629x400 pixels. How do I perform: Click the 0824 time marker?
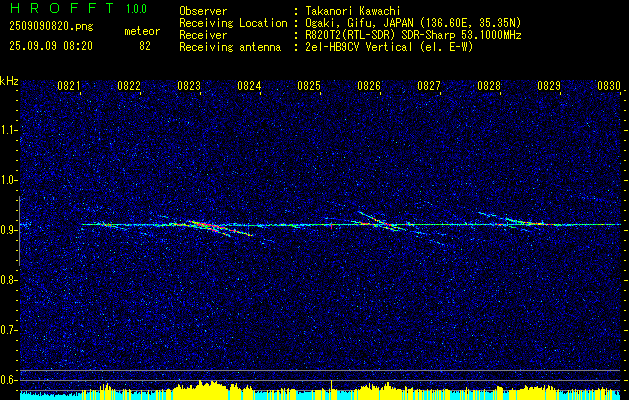pos(249,85)
